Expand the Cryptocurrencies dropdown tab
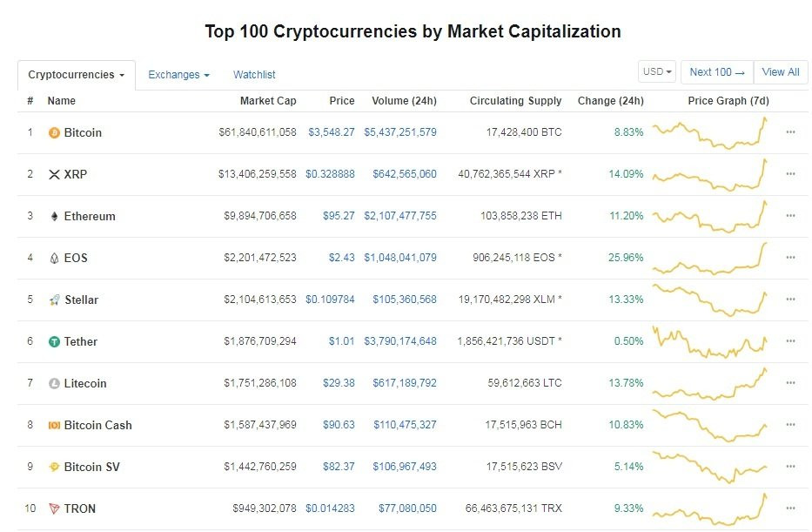Screen dimensions: 812x532 (76, 75)
